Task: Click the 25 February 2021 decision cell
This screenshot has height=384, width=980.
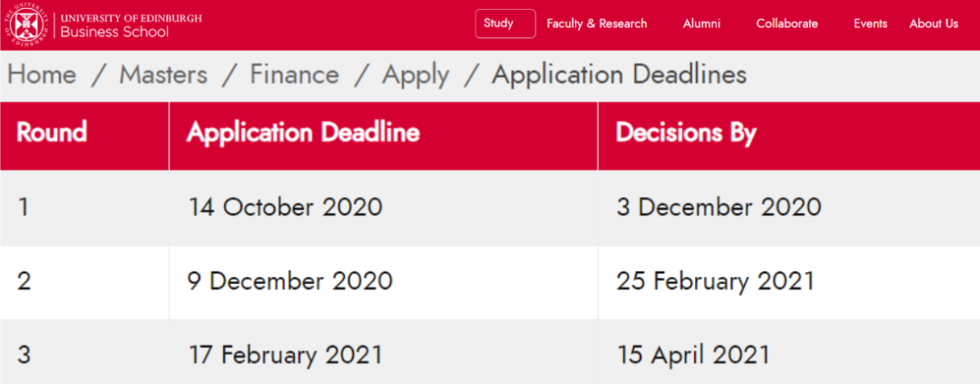Action: pos(789,282)
